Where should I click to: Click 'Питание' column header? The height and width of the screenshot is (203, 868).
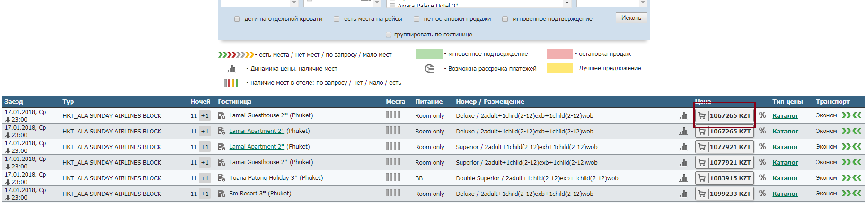[x=429, y=102]
